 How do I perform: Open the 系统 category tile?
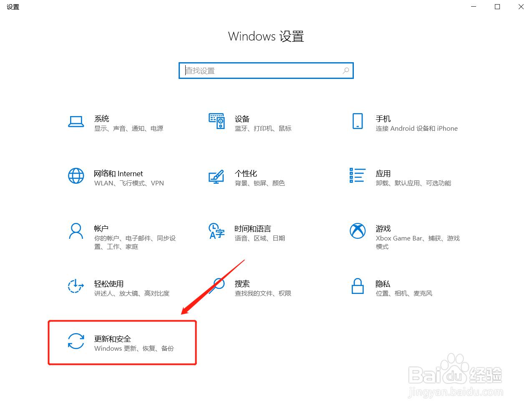(117, 122)
